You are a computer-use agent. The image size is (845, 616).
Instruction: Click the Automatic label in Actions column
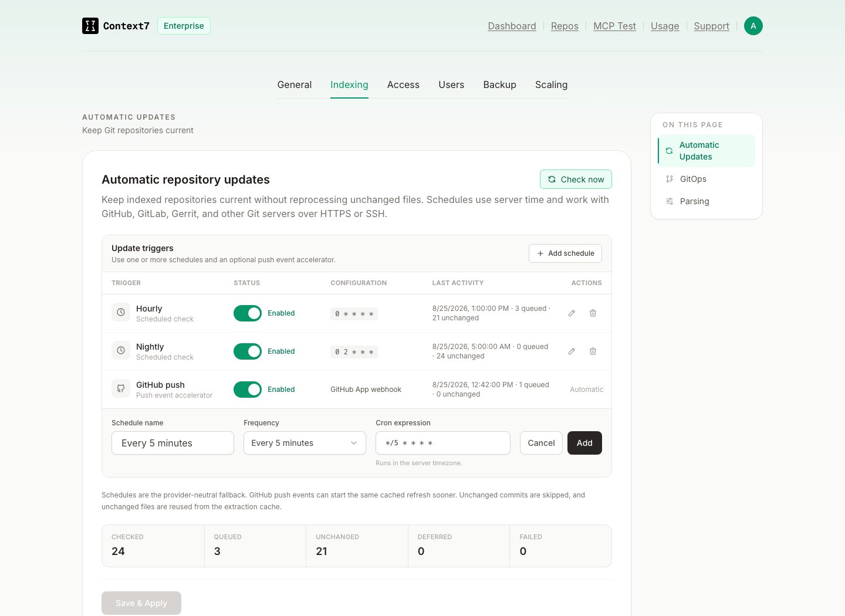pyautogui.click(x=586, y=390)
